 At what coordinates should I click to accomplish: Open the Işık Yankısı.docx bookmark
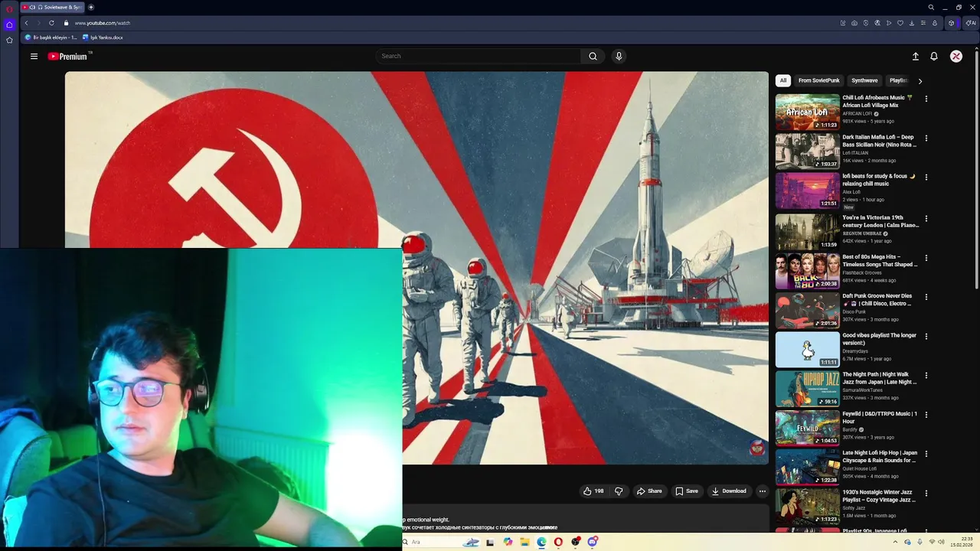[103, 37]
